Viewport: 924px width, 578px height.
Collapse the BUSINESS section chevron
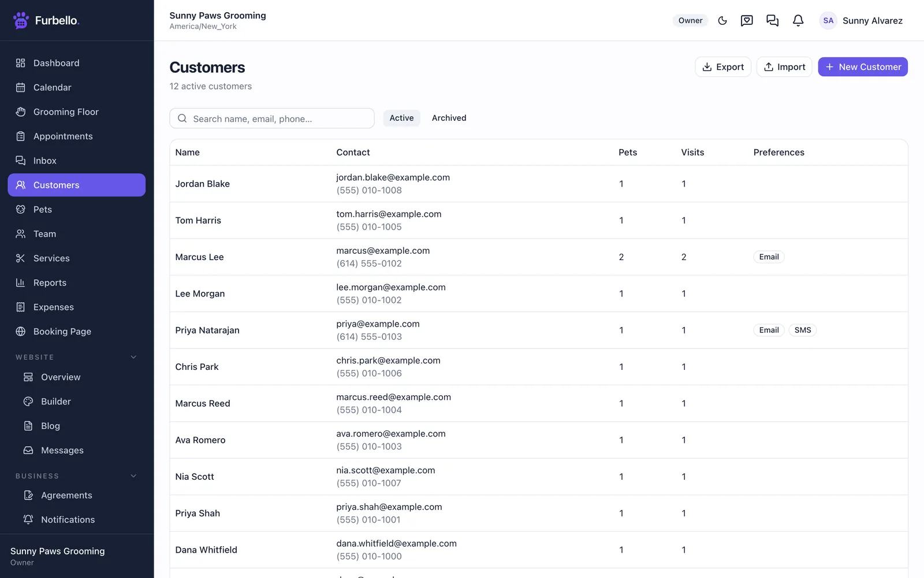point(133,476)
